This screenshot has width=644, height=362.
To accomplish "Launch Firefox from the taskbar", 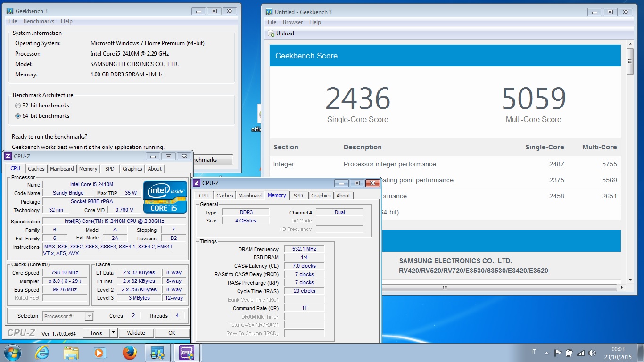I will coord(129,353).
